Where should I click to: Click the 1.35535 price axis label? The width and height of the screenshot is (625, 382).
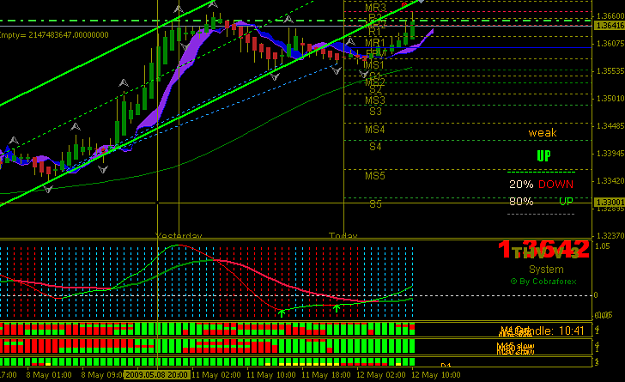point(610,71)
